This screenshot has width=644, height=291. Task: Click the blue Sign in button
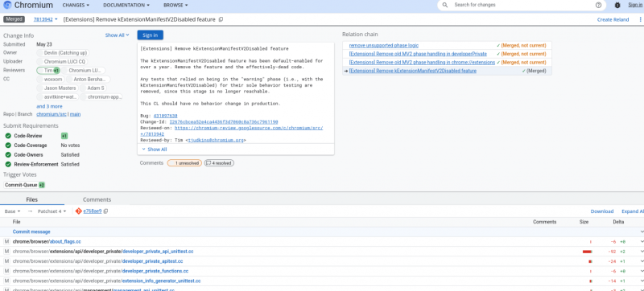pyautogui.click(x=150, y=35)
